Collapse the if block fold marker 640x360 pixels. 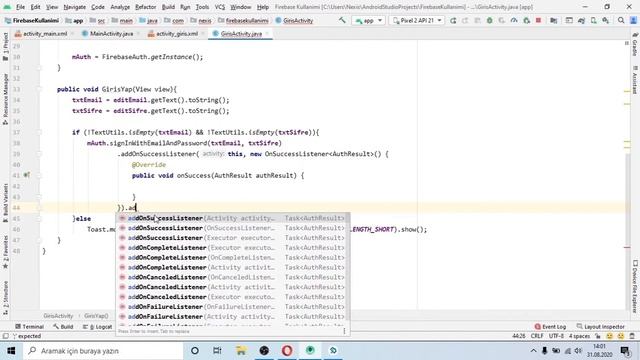(39, 132)
